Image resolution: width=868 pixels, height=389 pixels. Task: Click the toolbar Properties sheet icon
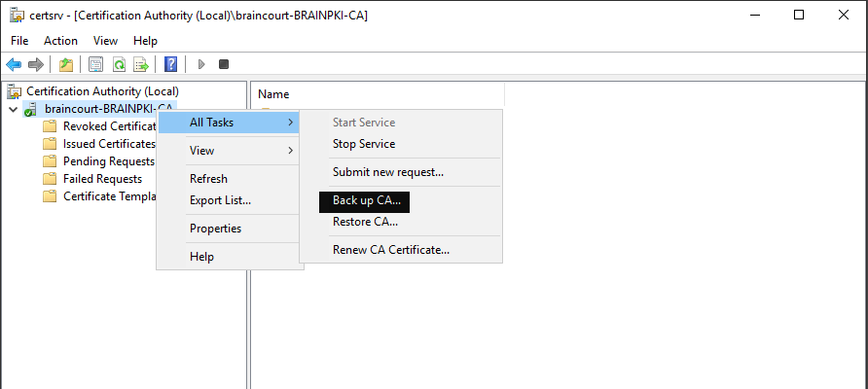(x=96, y=65)
